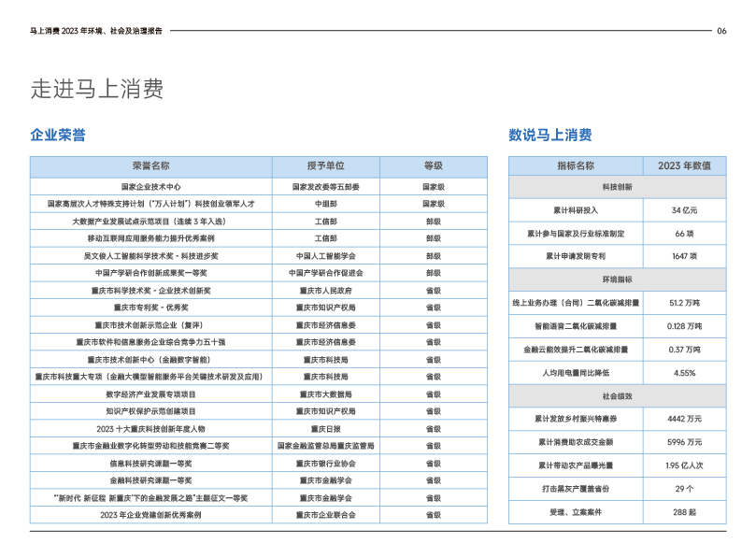This screenshot has height=558, width=756.
Task: Select the 科技创新 category row
Action: [617, 187]
